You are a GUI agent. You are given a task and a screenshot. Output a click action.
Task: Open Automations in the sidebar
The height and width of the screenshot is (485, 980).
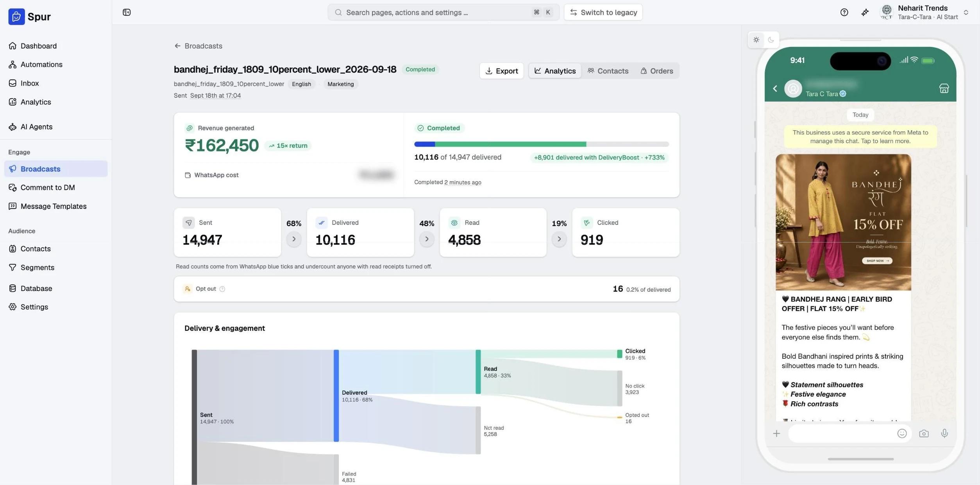56,65
